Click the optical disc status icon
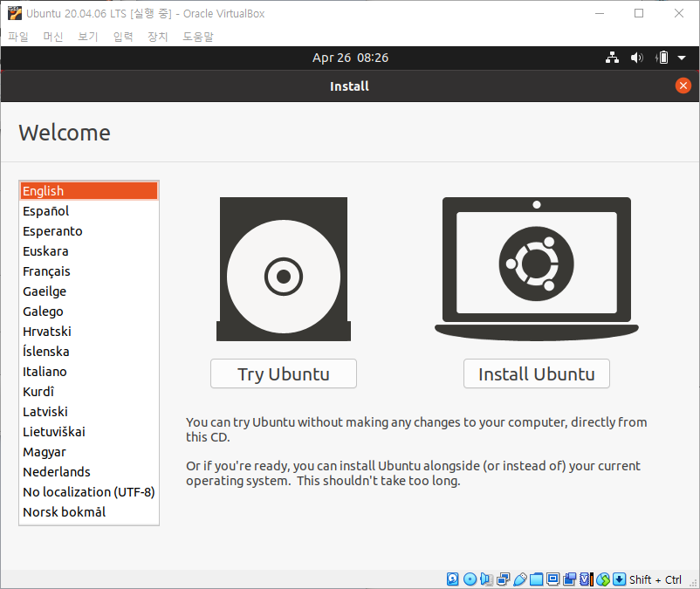Image resolution: width=700 pixels, height=589 pixels. click(470, 579)
